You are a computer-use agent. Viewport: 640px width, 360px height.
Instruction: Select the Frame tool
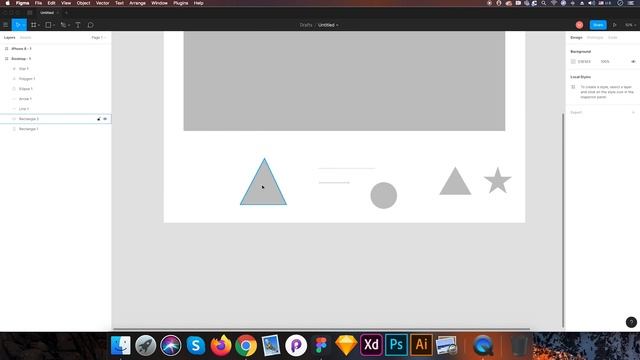point(33,25)
